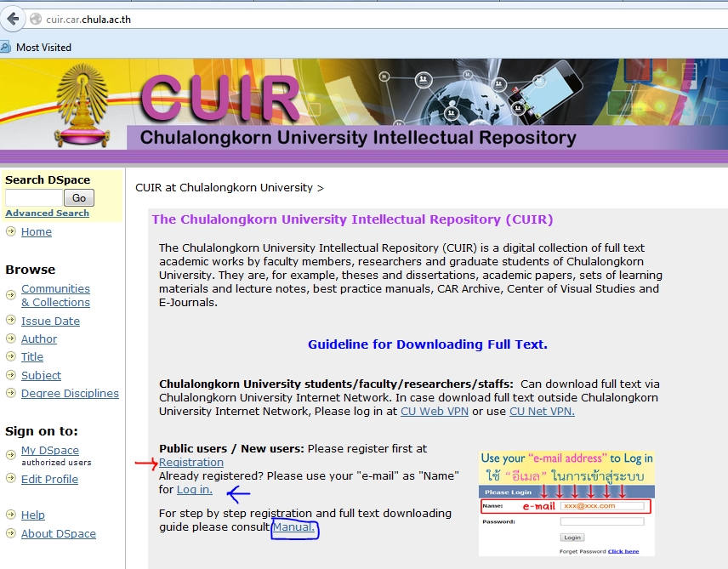Click the arrow bullet beside My DSpace
This screenshot has width=728, height=569.
pos(11,455)
